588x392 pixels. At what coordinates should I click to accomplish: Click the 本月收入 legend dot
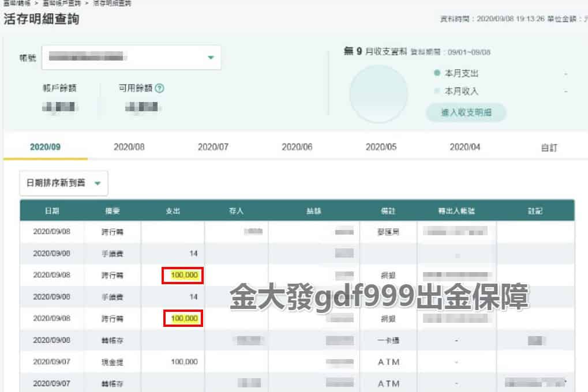[437, 91]
